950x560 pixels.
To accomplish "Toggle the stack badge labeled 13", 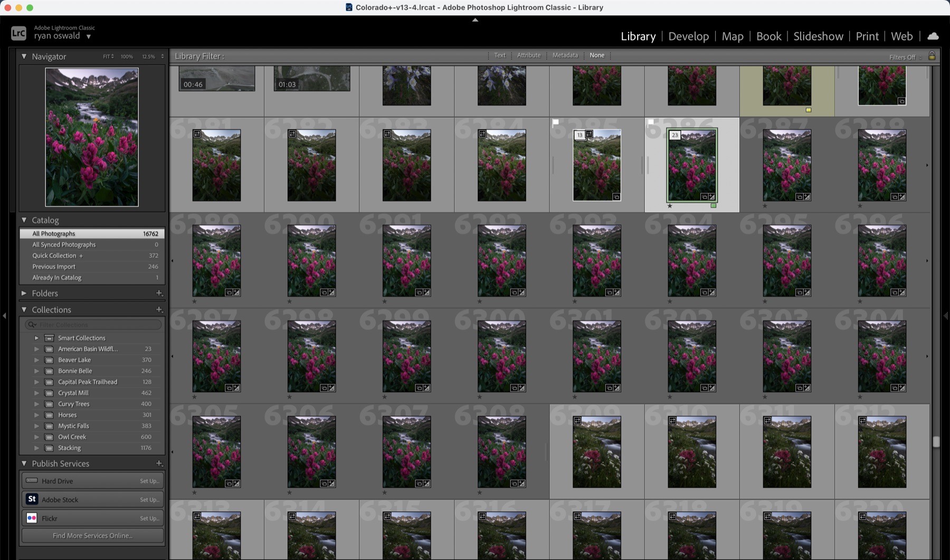I will 579,135.
